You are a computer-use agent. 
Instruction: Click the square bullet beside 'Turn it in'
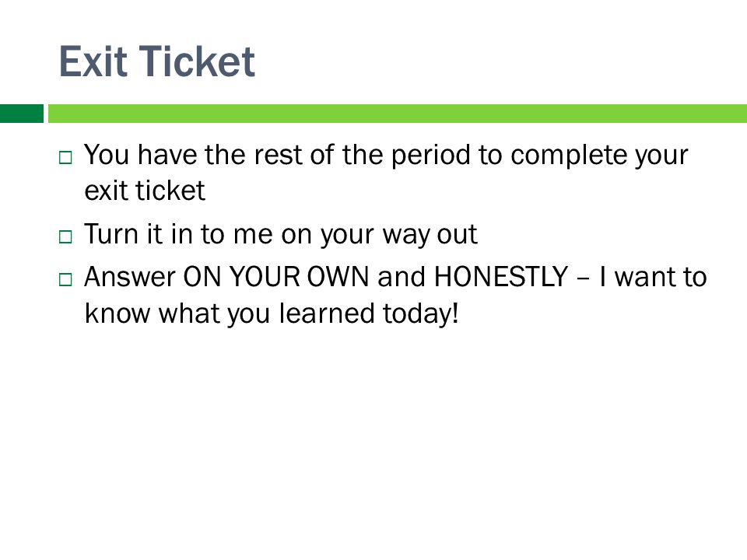[65, 236]
